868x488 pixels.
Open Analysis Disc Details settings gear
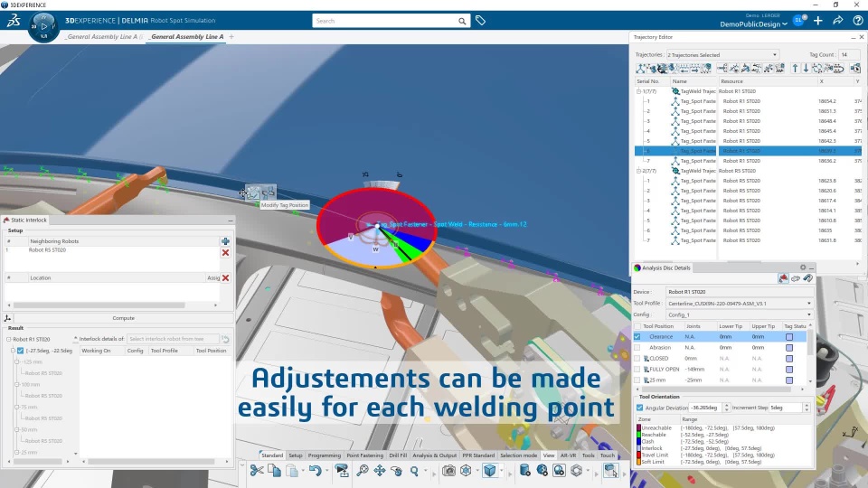pyautogui.click(x=803, y=267)
